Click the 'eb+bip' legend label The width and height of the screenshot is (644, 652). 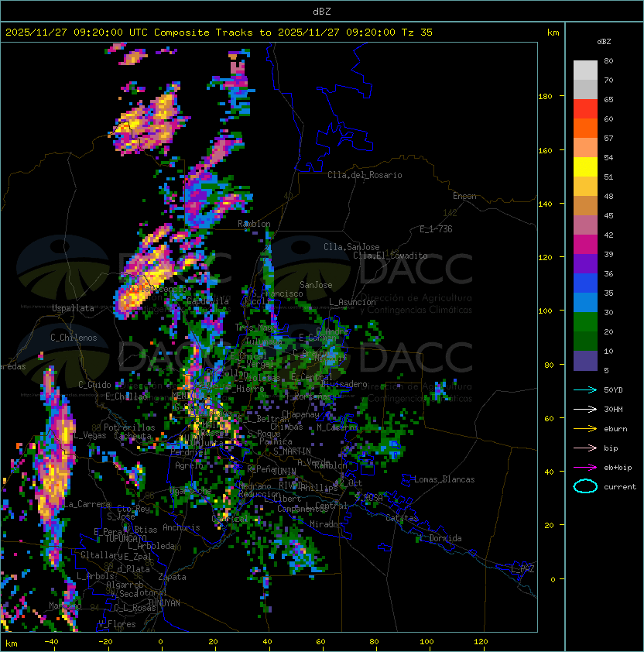[x=618, y=468]
